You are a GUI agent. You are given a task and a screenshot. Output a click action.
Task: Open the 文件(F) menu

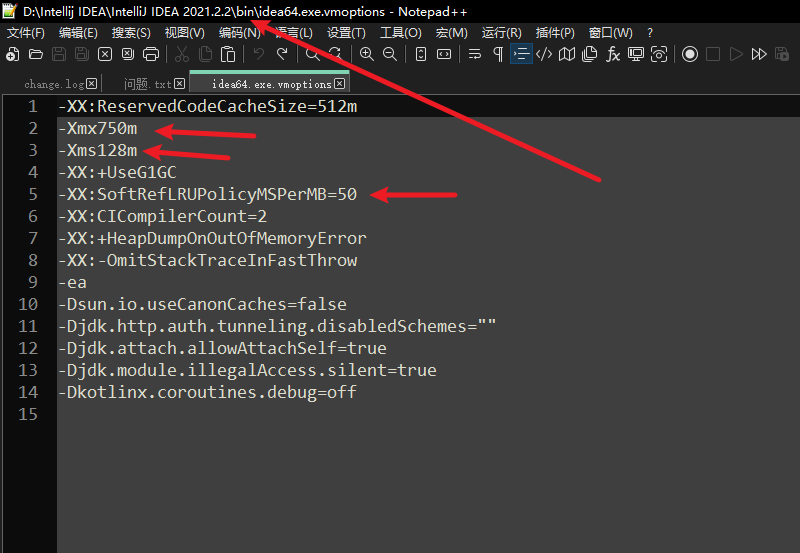coord(26,33)
